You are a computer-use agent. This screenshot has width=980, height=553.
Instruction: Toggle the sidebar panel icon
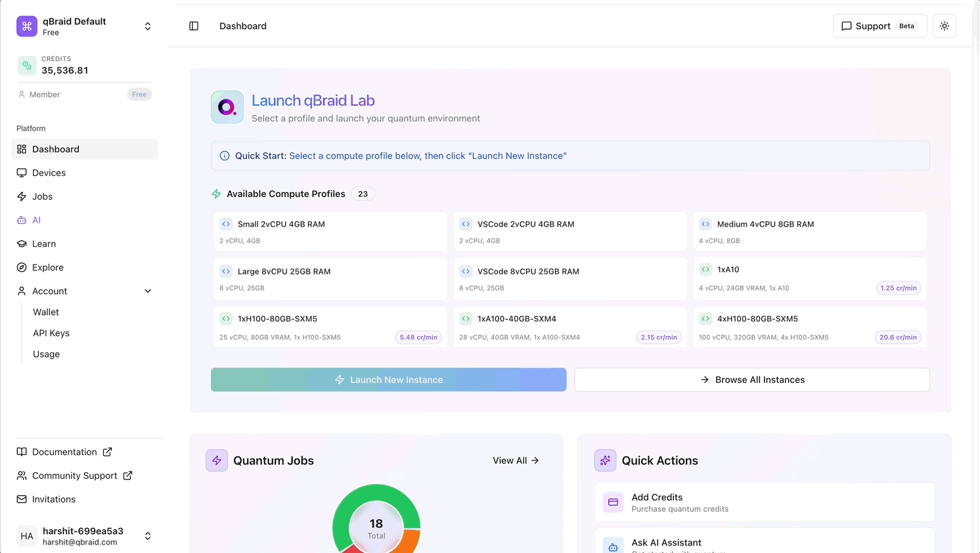(194, 26)
